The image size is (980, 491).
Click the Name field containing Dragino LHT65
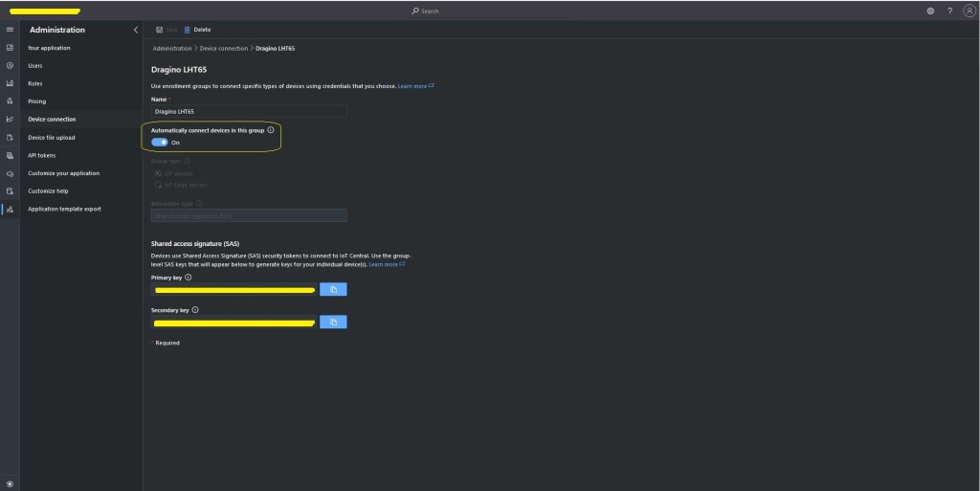point(249,111)
